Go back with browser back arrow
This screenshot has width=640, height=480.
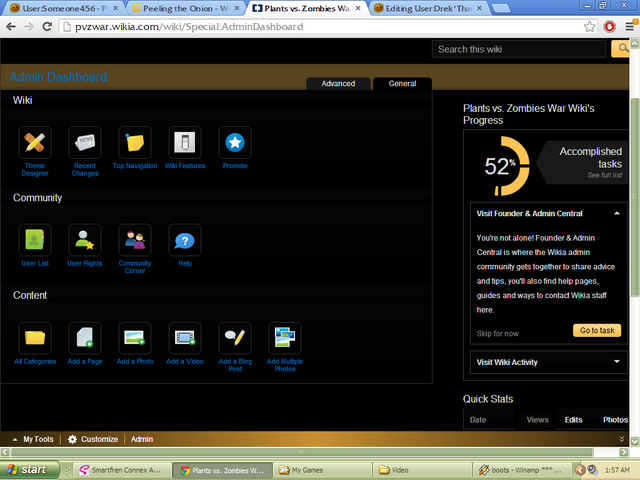pos(11,27)
